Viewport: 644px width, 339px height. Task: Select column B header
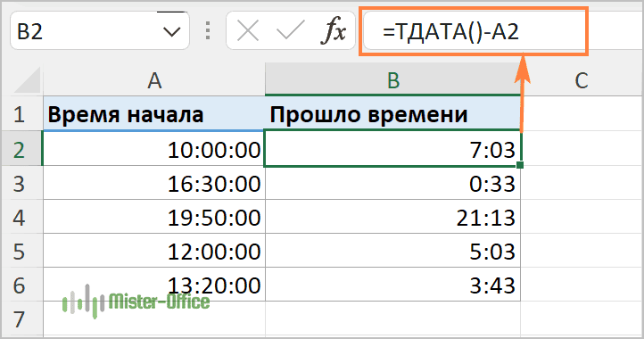pyautogui.click(x=392, y=79)
